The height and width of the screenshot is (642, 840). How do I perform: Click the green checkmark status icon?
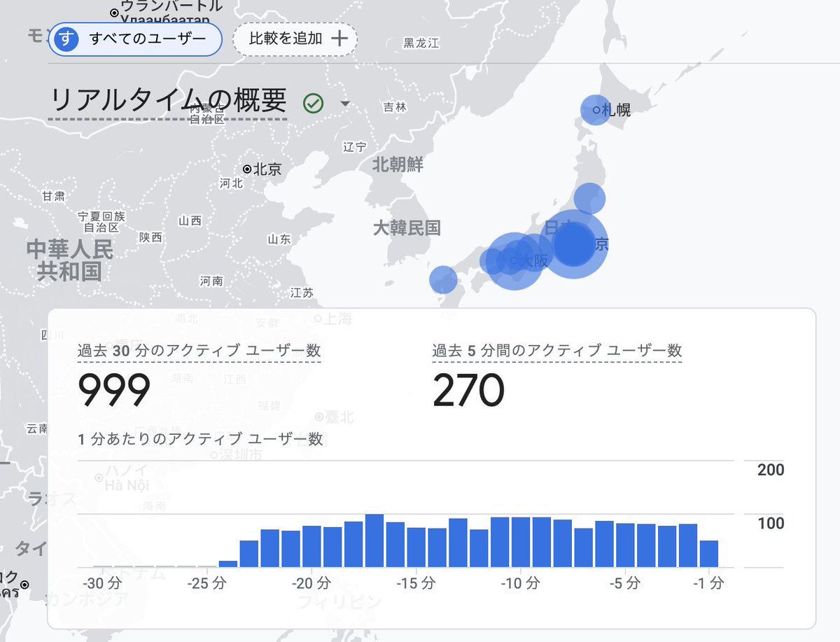tap(313, 103)
